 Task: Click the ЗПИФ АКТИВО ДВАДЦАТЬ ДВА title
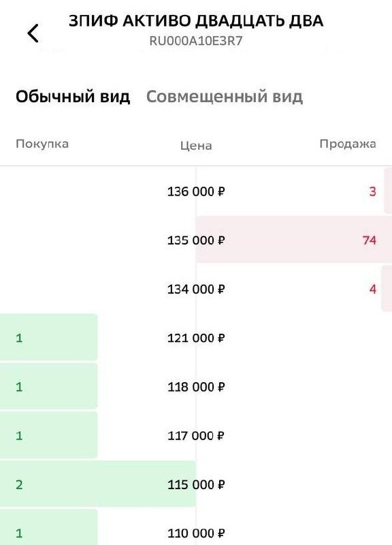(x=196, y=21)
